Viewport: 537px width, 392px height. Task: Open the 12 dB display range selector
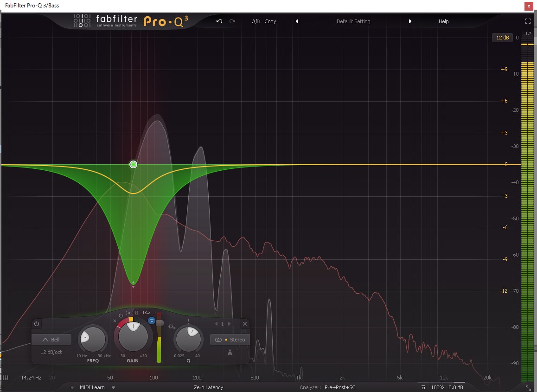tap(502, 38)
